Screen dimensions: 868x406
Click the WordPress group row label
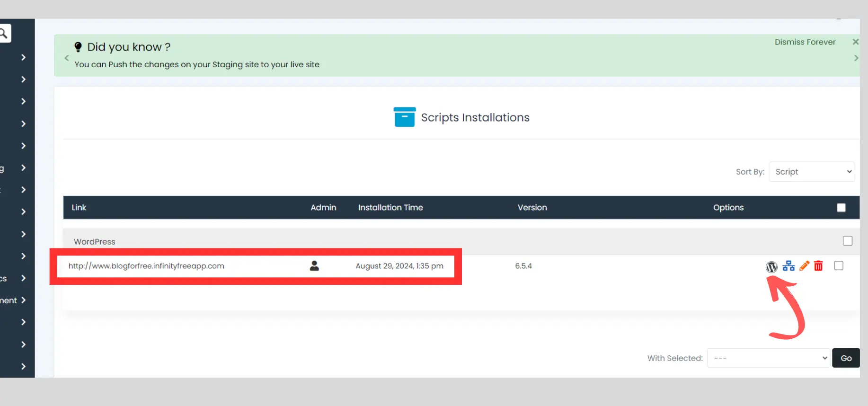[x=95, y=241]
